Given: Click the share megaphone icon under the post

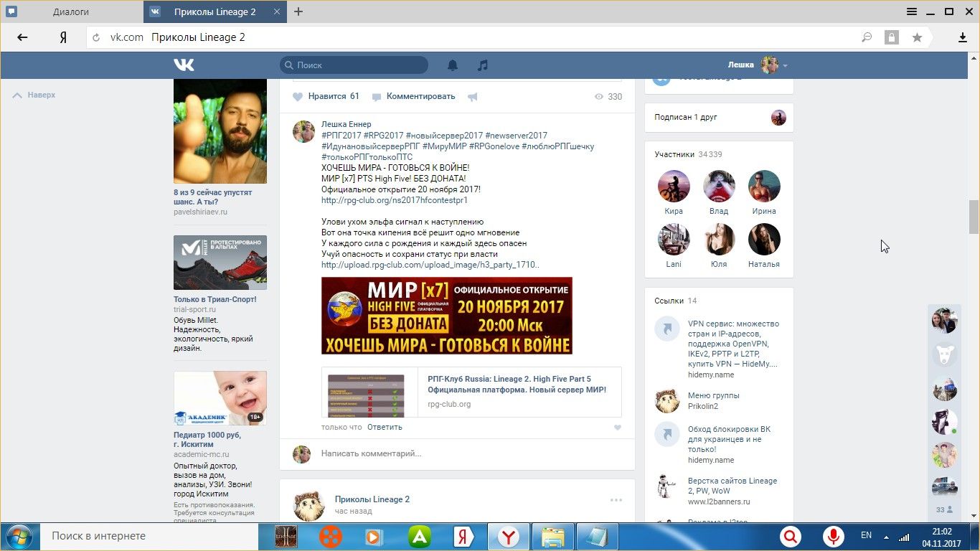Looking at the screenshot, I should click(472, 97).
